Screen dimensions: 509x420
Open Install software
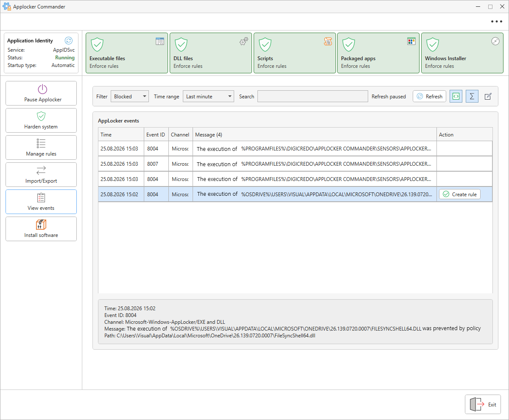click(x=41, y=229)
